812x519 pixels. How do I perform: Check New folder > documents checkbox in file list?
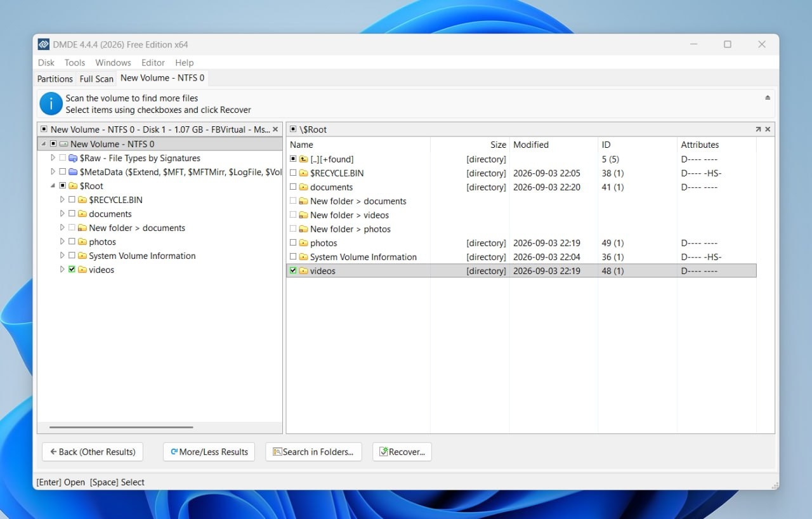[x=293, y=201]
